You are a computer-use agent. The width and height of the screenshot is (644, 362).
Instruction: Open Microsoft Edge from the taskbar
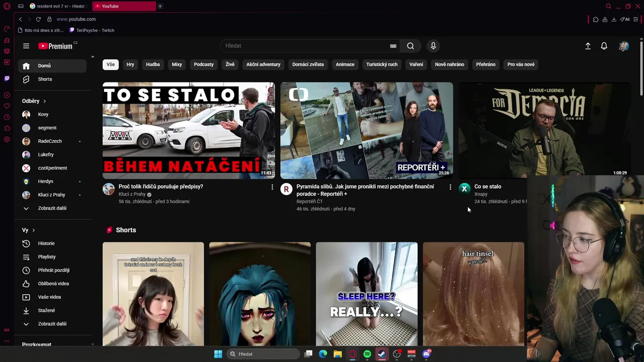click(x=323, y=354)
